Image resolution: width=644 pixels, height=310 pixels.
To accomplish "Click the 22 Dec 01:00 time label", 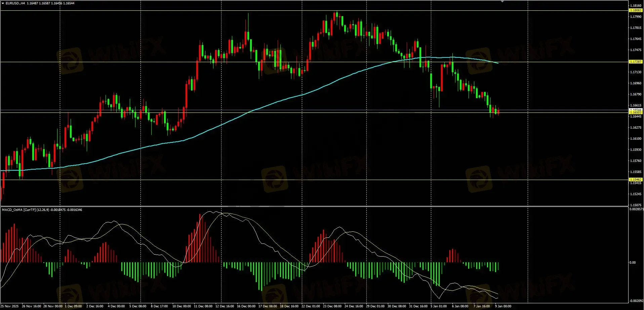I will coord(311,306).
